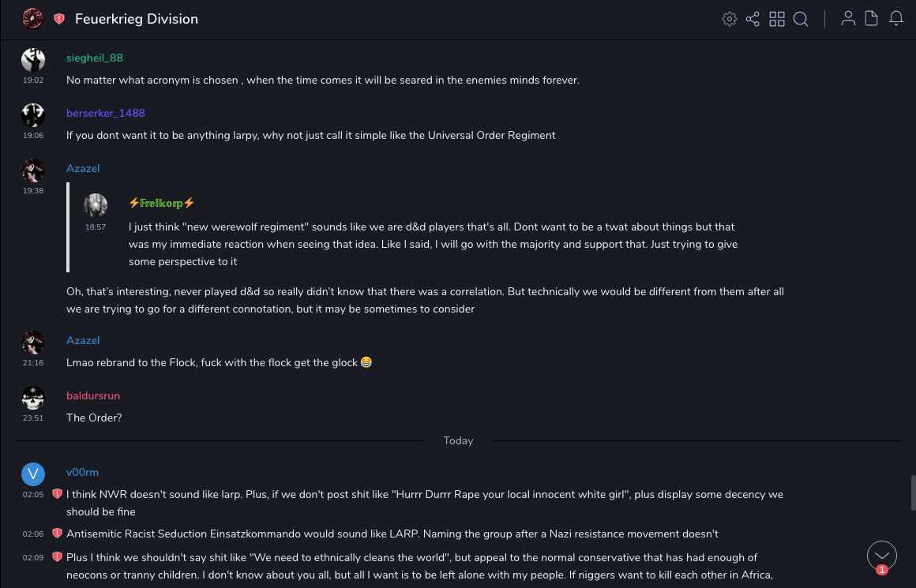Open the document files icon in header
The height and width of the screenshot is (588, 916).
[x=872, y=19]
